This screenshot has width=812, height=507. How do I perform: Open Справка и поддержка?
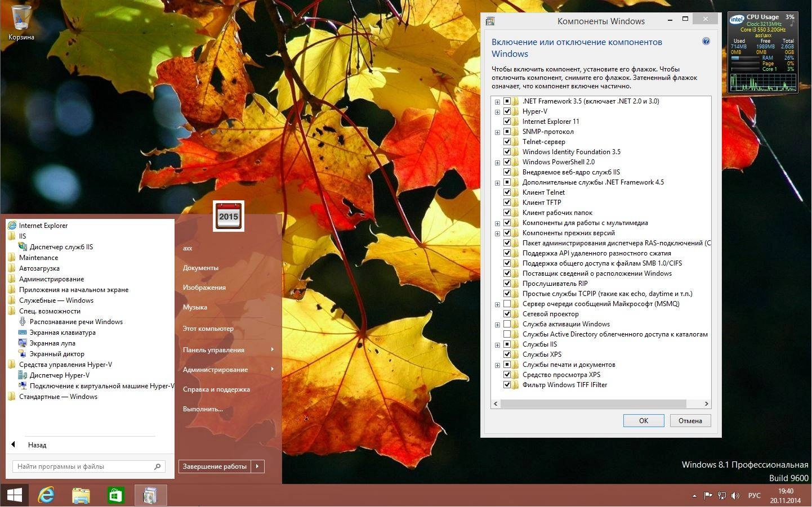coord(216,389)
